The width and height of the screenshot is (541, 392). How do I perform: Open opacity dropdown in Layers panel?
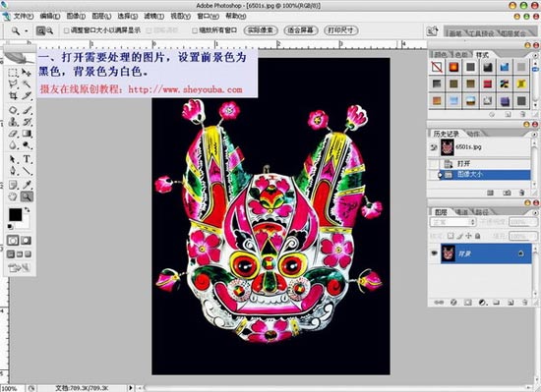523,222
